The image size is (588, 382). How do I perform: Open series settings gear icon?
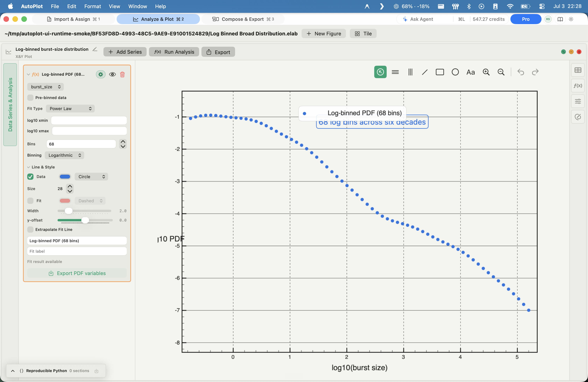[x=101, y=74]
